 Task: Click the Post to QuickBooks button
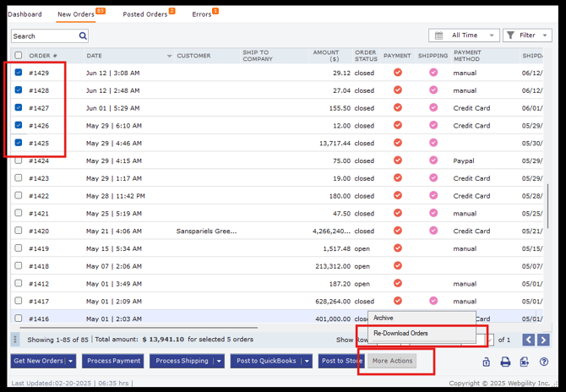click(x=266, y=361)
